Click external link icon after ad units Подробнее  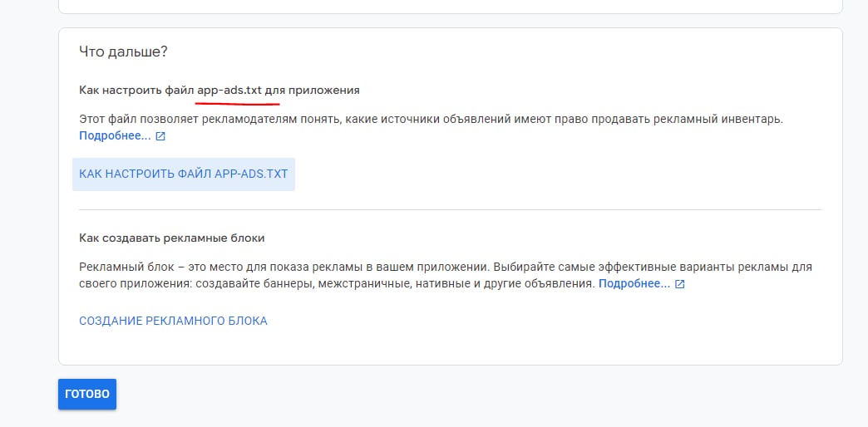click(x=679, y=284)
